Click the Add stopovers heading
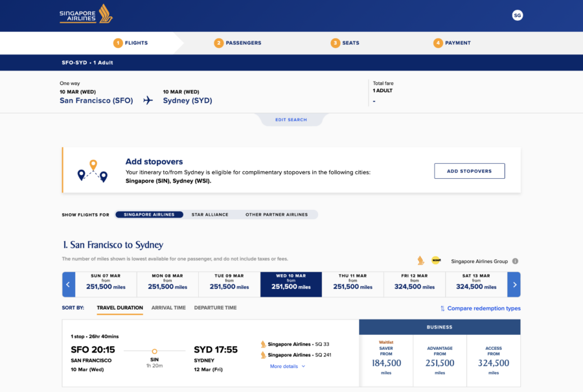The height and width of the screenshot is (392, 583). point(154,161)
